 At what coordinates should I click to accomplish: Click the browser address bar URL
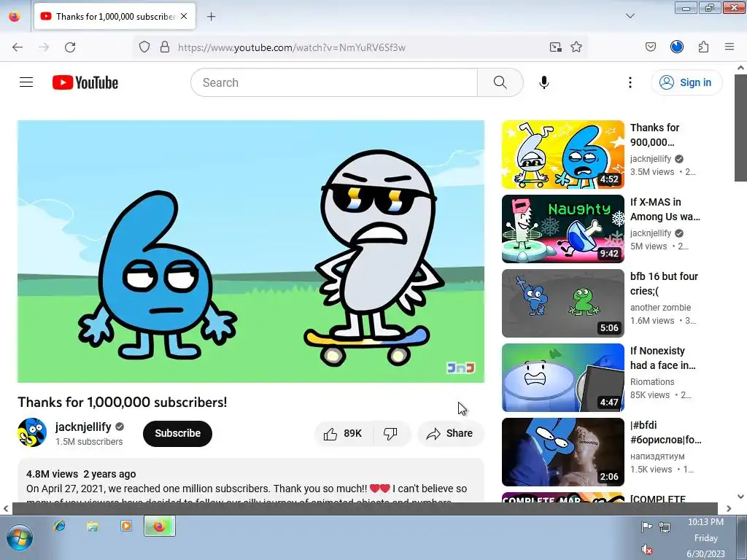(292, 47)
